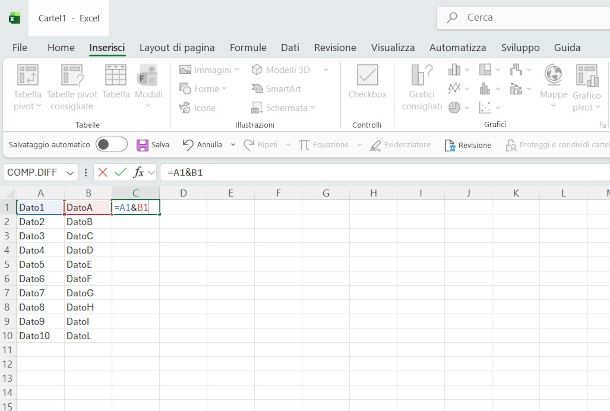
Task: Expand the Mappe dropdown arrow
Action: pyautogui.click(x=553, y=106)
